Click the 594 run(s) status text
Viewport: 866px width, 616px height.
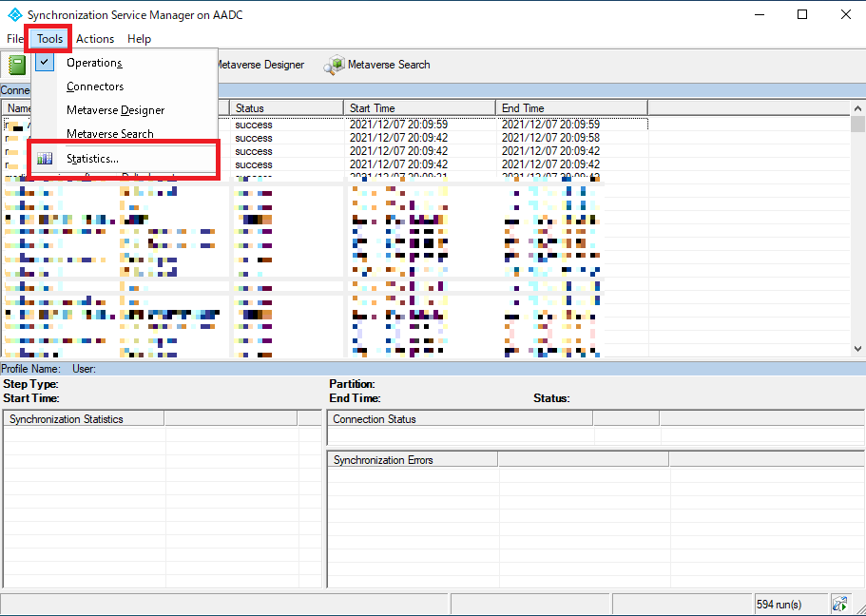[779, 605]
